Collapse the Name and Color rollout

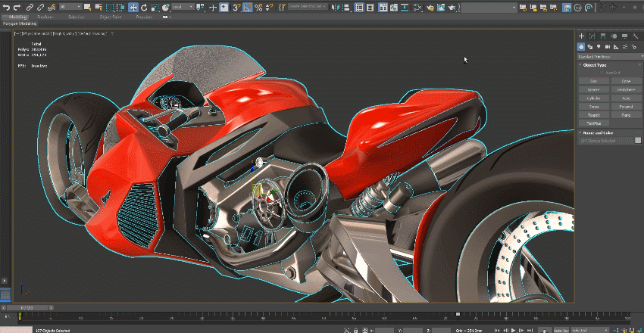pos(598,132)
